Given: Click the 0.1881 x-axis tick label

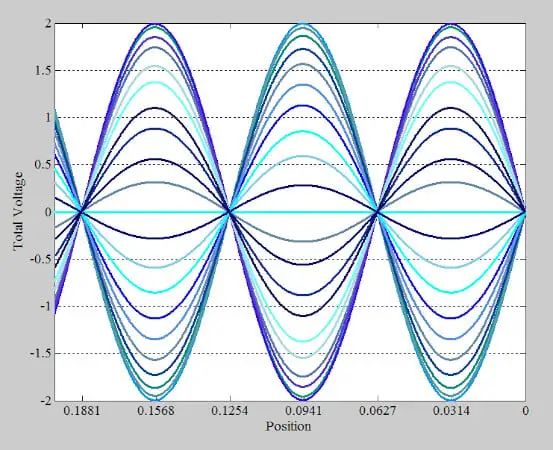Looking at the screenshot, I should pyautogui.click(x=81, y=411).
